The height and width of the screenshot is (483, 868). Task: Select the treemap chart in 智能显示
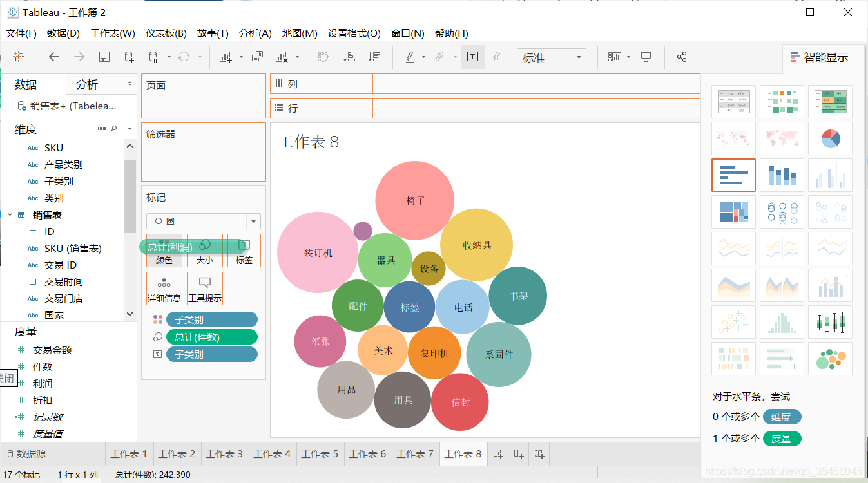733,212
